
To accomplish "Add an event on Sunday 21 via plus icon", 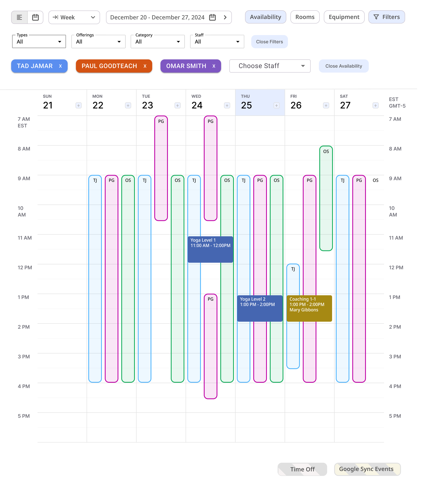I will [x=78, y=105].
